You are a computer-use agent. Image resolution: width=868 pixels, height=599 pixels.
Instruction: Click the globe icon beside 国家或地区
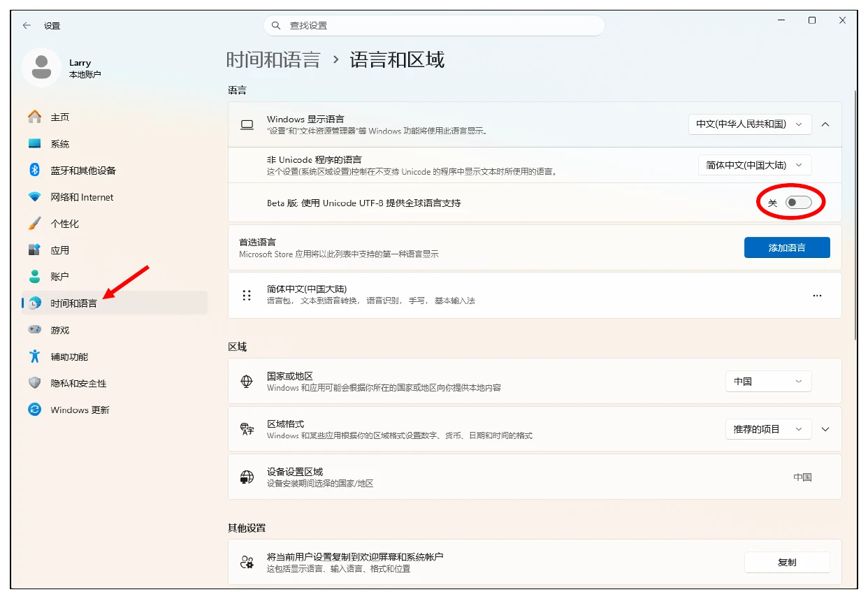point(247,382)
